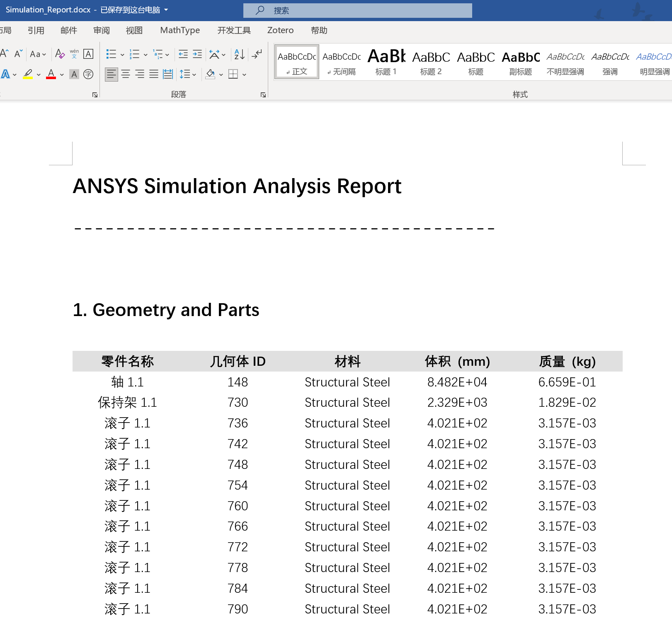The image size is (672, 623).
Task: Sort the selection with the A-Z icon
Action: coord(240,54)
